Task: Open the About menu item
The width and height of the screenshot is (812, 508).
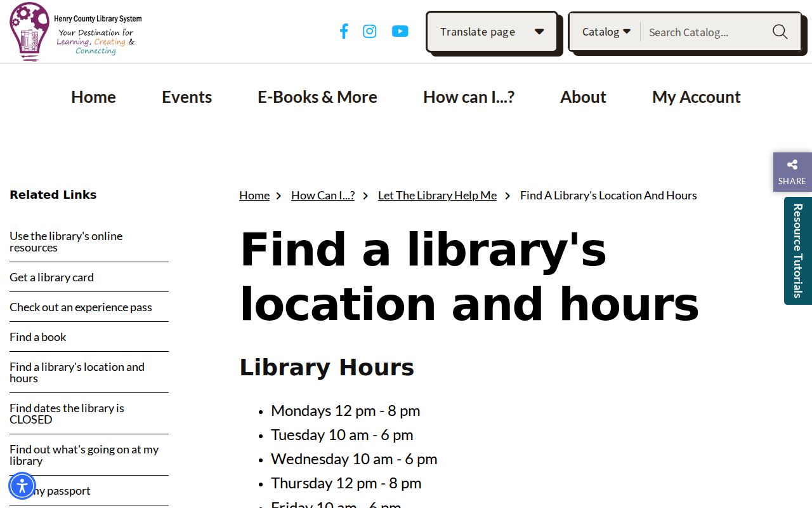Action: [x=583, y=97]
